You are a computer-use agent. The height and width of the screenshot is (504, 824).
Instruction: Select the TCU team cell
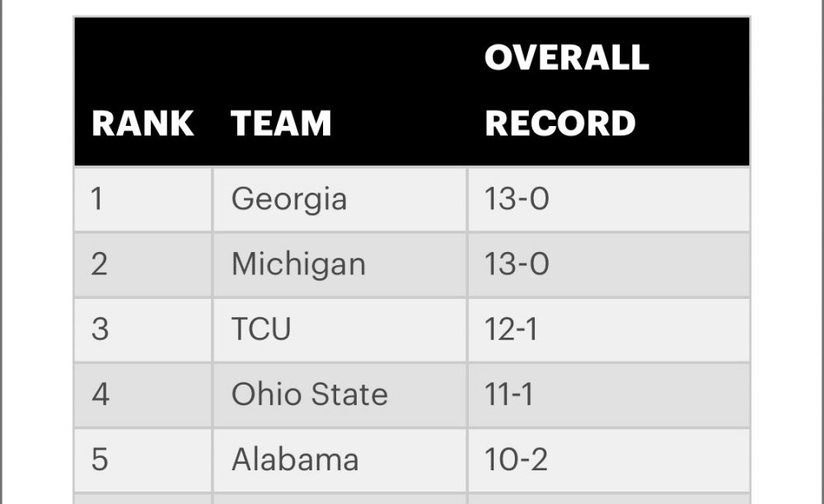tap(261, 329)
